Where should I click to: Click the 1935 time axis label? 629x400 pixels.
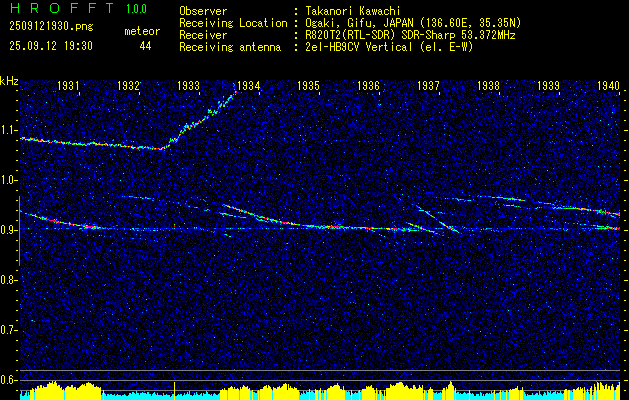(x=308, y=85)
